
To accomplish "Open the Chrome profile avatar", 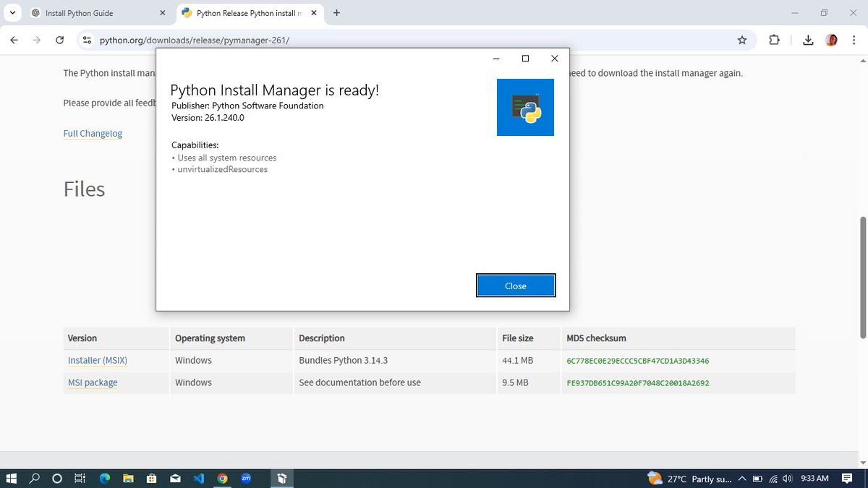I will pyautogui.click(x=832, y=40).
